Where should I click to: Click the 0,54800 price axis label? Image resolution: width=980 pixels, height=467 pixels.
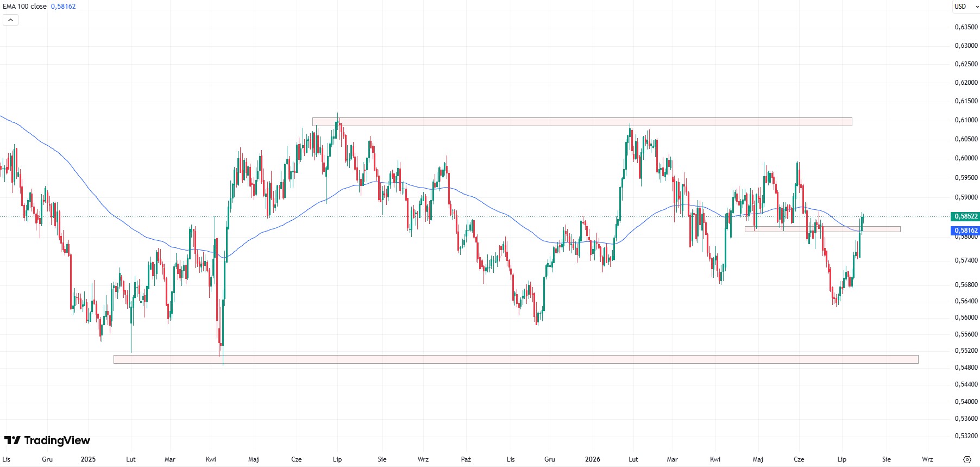click(966, 368)
